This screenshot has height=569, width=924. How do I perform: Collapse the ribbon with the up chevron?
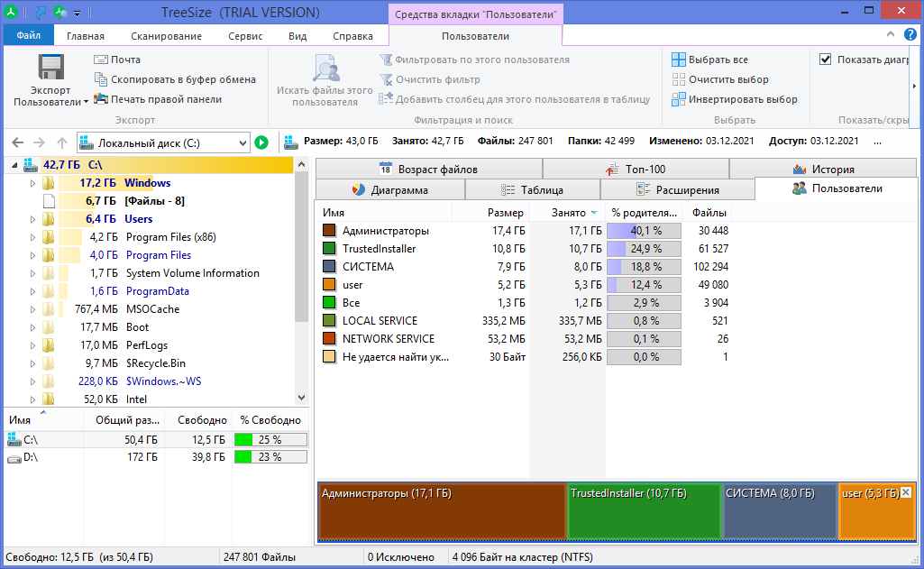[x=891, y=34]
